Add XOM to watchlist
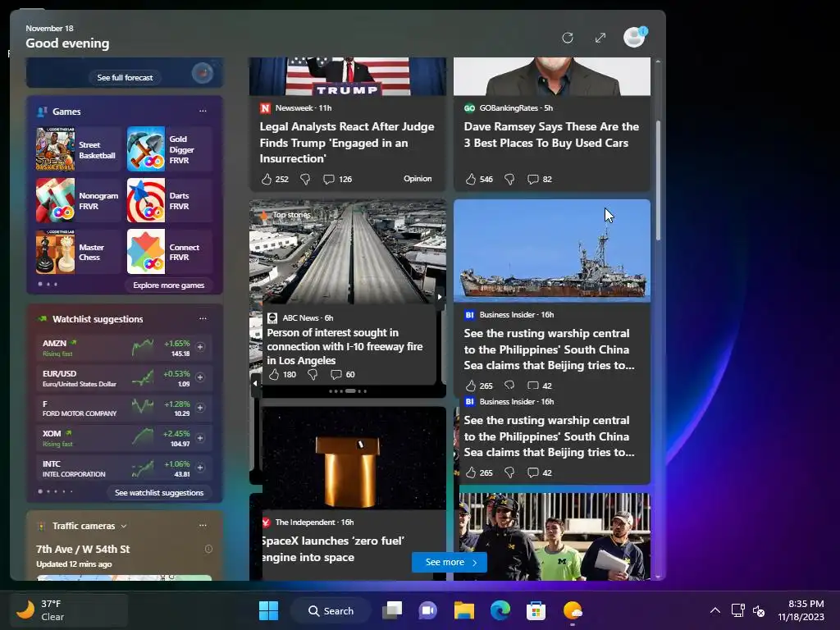 [x=200, y=438]
